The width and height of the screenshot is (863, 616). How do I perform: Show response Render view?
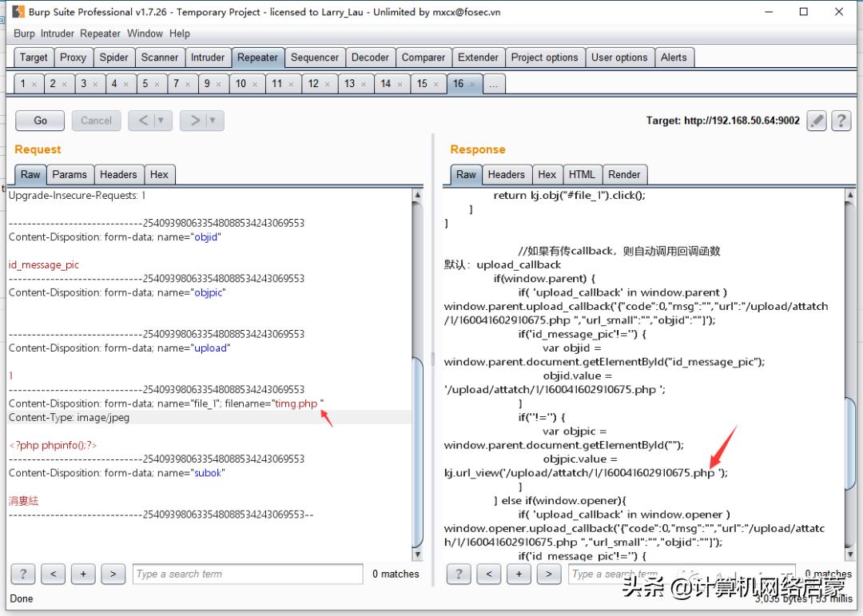[x=624, y=174]
